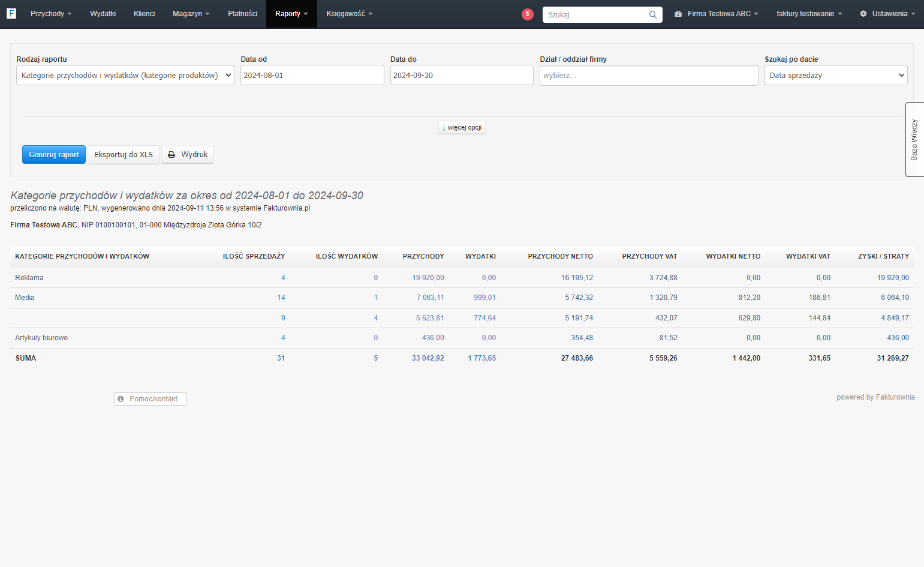Click the Dział / oddział firmy field

(649, 75)
